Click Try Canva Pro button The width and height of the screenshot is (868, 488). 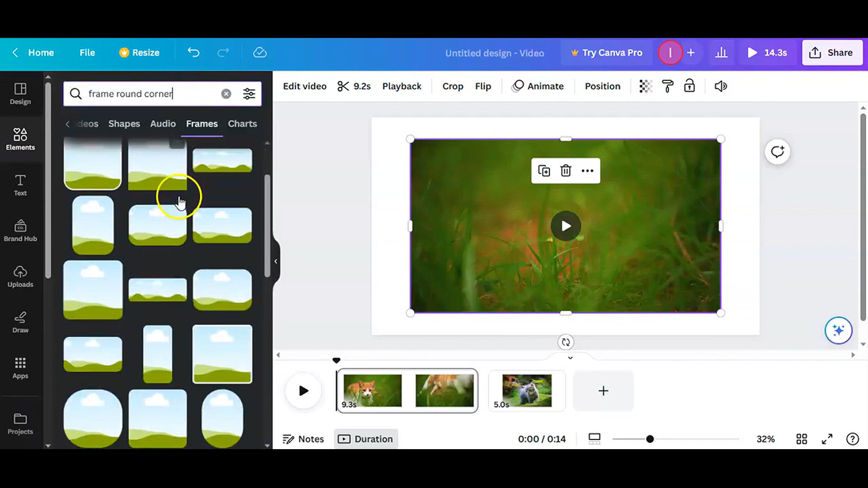tap(606, 52)
